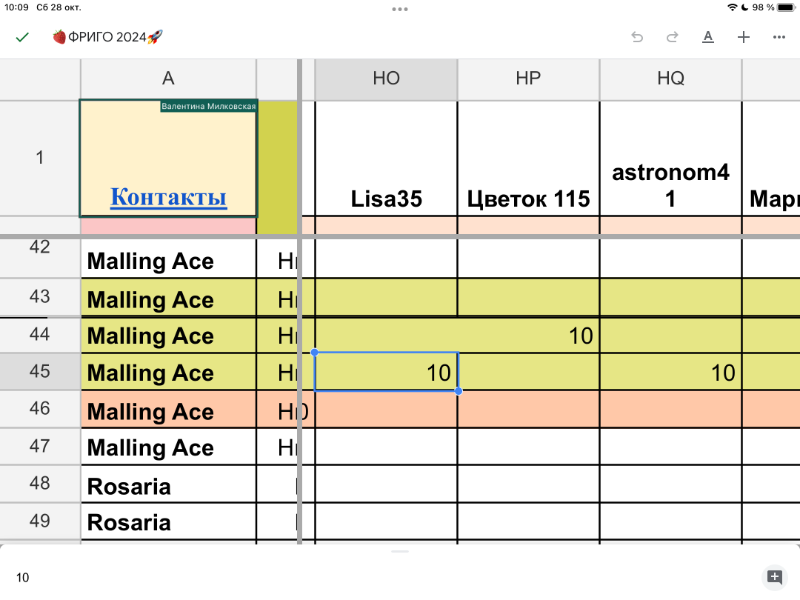Screen dimensions: 800x600
Task: Select row 48 header
Action: tap(40, 484)
